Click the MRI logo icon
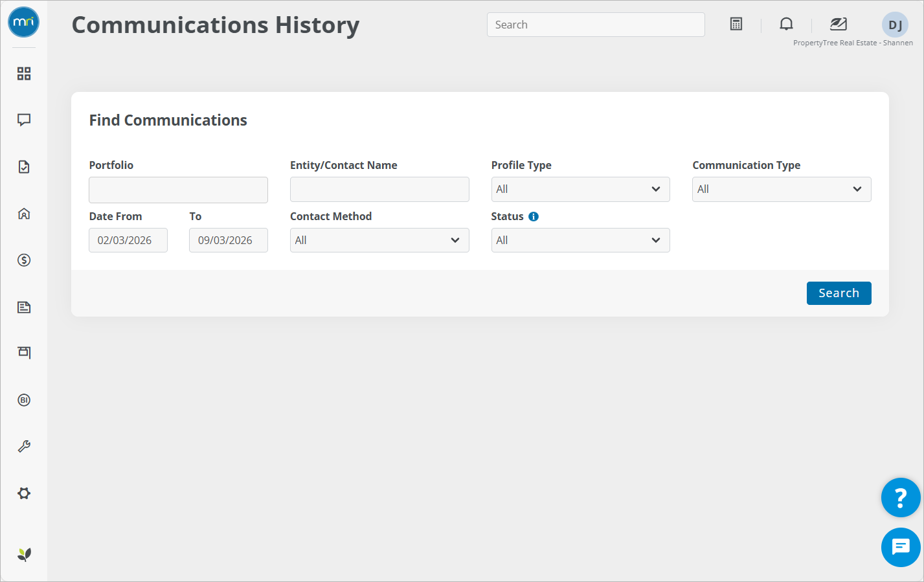This screenshot has width=924, height=582. [24, 22]
